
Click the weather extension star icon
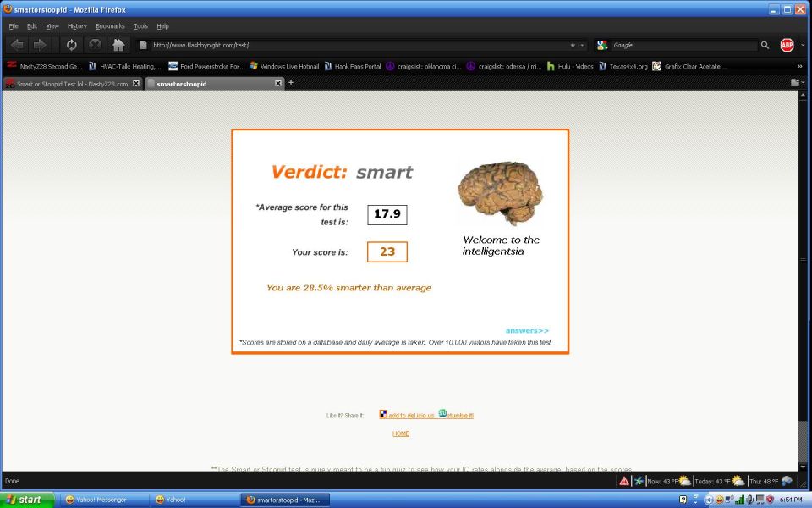(x=639, y=481)
